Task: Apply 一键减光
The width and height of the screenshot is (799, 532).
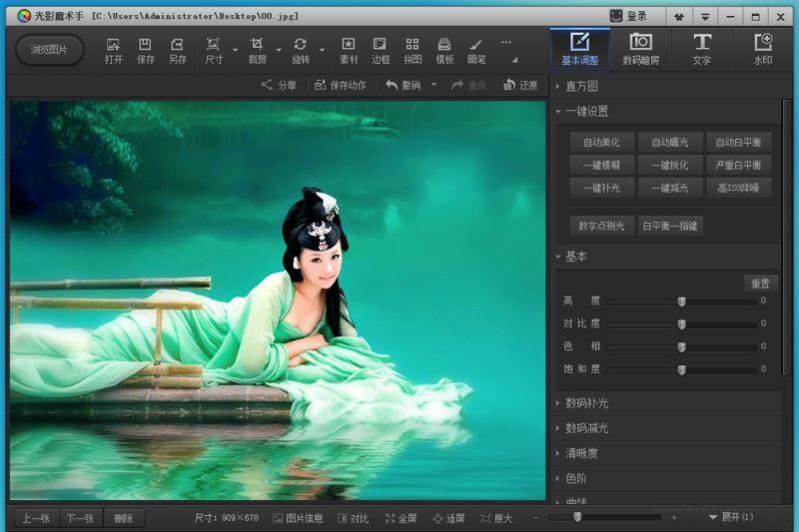Action: (670, 188)
